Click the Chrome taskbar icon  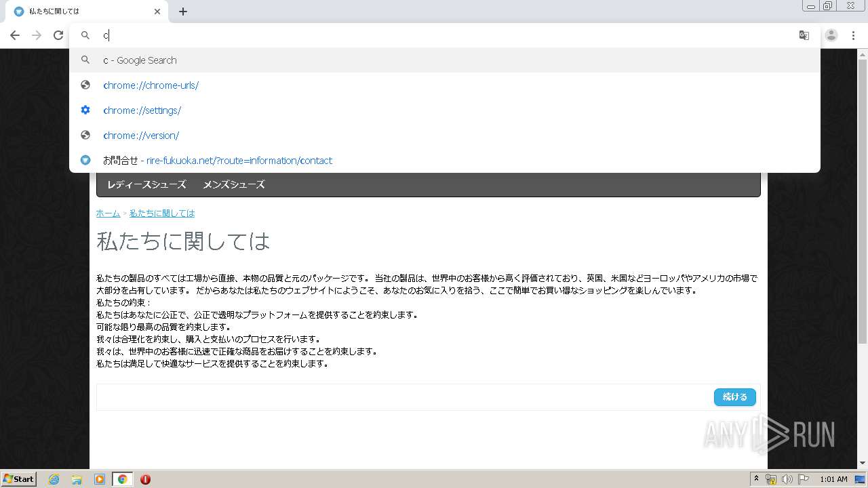[x=123, y=479]
